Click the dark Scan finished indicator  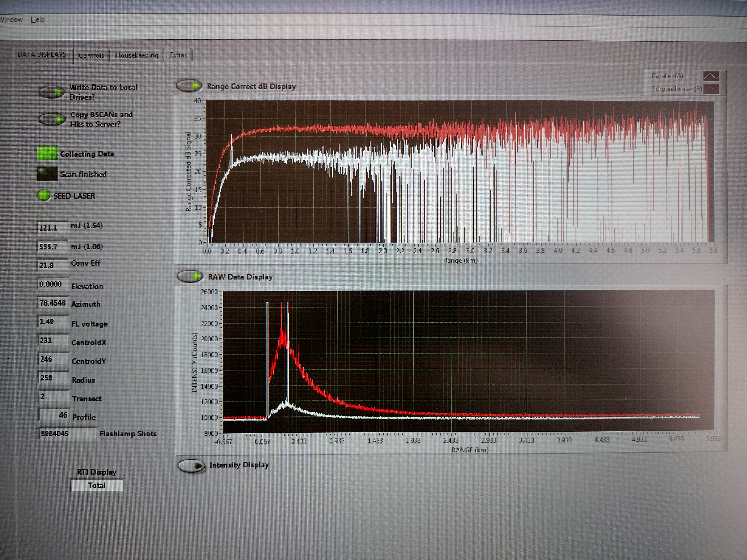[47, 174]
